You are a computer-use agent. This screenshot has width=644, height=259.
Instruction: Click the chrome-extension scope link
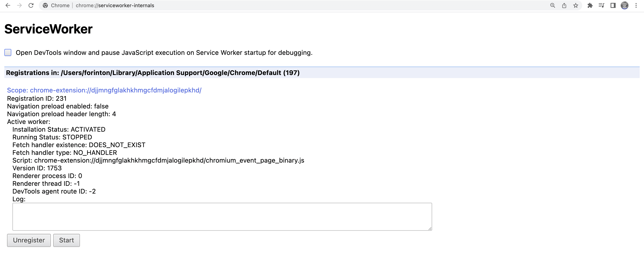(x=104, y=90)
